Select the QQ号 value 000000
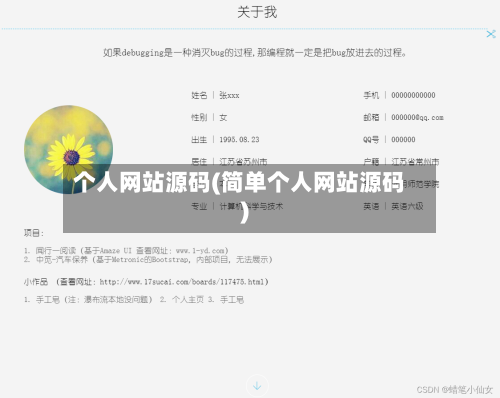The height and width of the screenshot is (398, 500). [x=403, y=140]
